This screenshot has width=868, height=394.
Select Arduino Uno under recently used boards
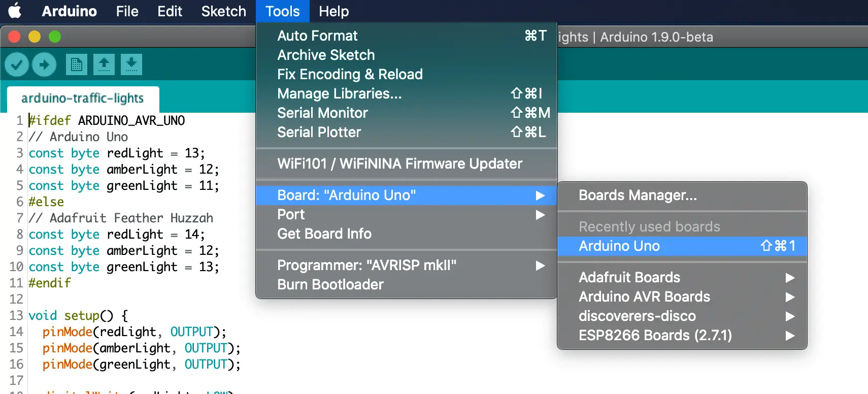point(619,246)
